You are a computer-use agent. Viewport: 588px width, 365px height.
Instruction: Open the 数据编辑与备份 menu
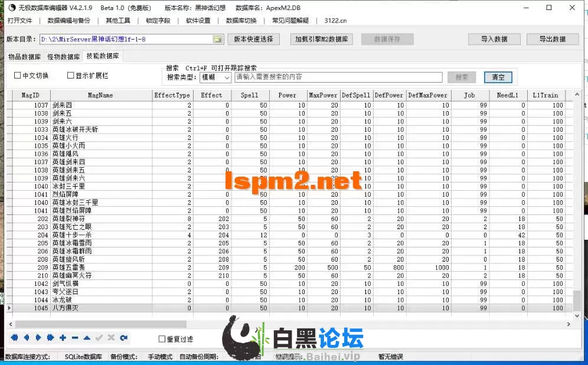[69, 20]
